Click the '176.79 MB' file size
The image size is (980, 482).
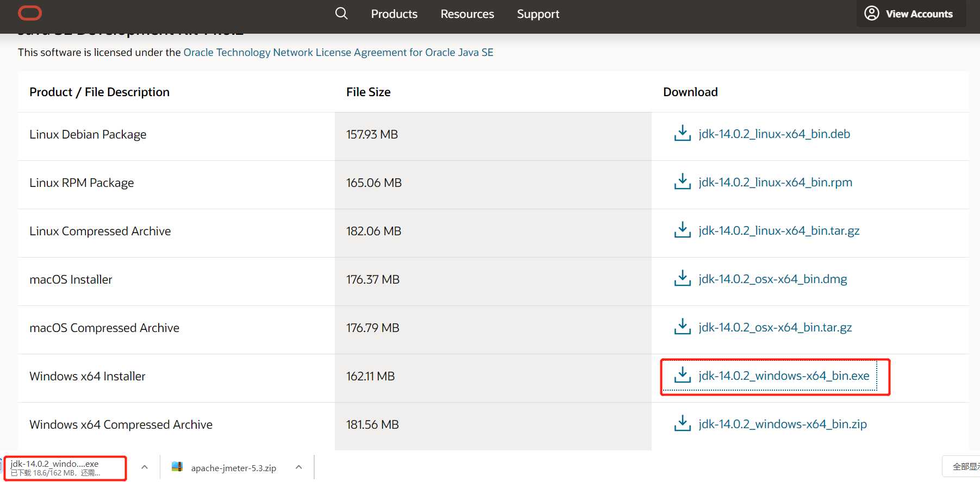[x=373, y=328]
